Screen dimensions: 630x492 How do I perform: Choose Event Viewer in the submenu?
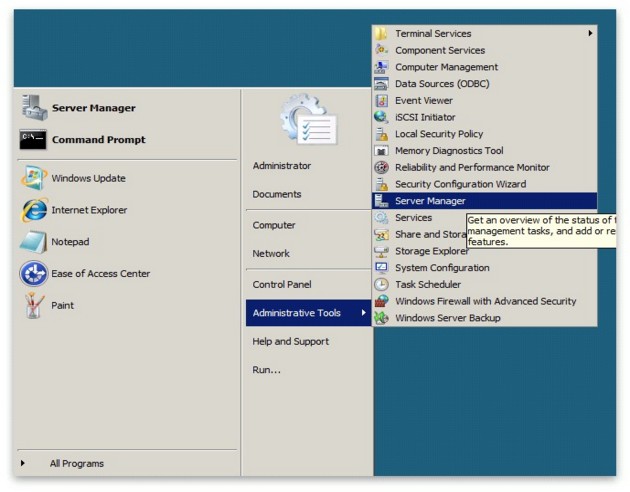click(x=485, y=100)
